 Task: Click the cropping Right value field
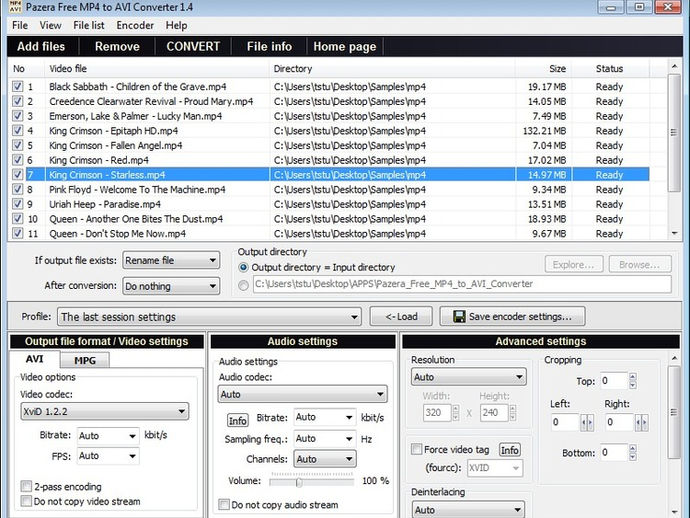coord(620,422)
